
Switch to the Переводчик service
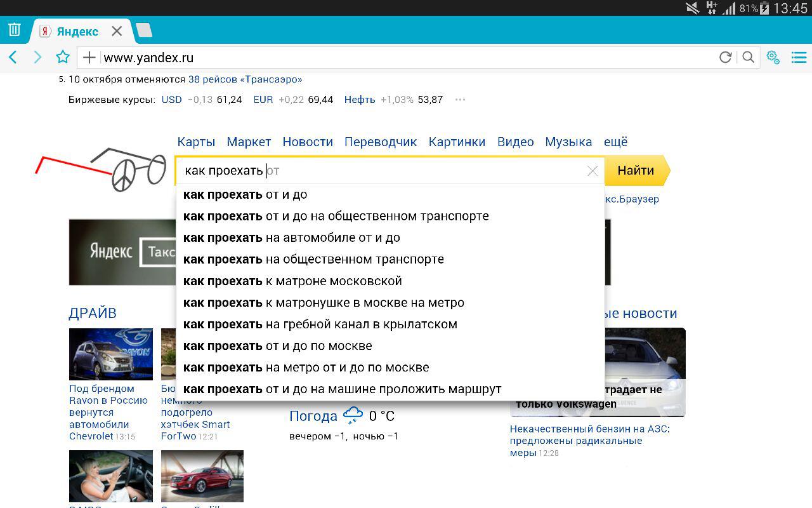[381, 142]
